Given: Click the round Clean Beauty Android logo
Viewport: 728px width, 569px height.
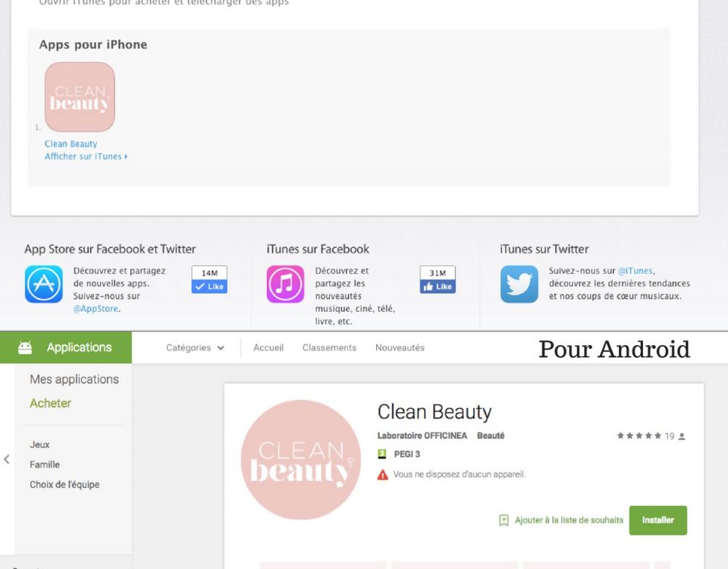Looking at the screenshot, I should point(301,460).
